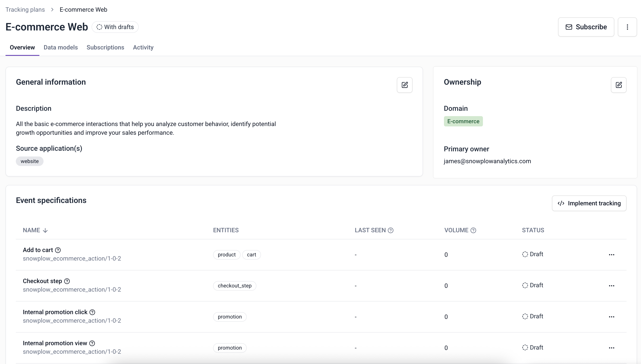Click Volume column info icon
Screen dimensions: 641x364
[473, 230]
